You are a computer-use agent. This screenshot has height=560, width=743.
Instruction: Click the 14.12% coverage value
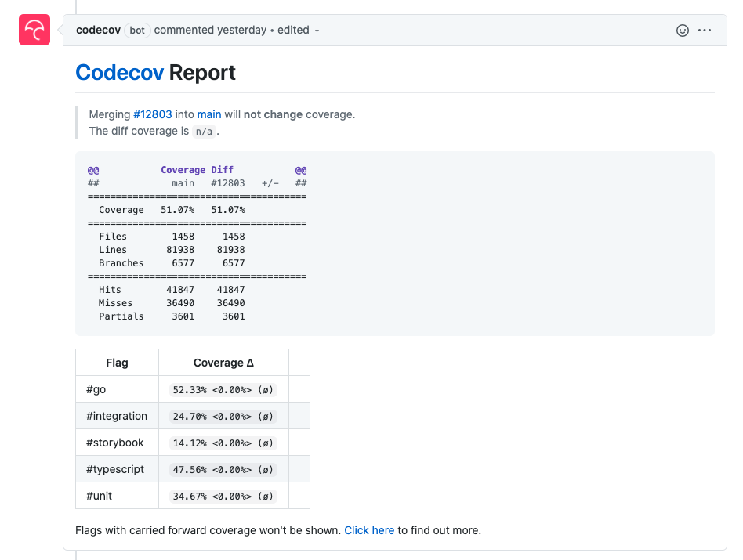(223, 443)
